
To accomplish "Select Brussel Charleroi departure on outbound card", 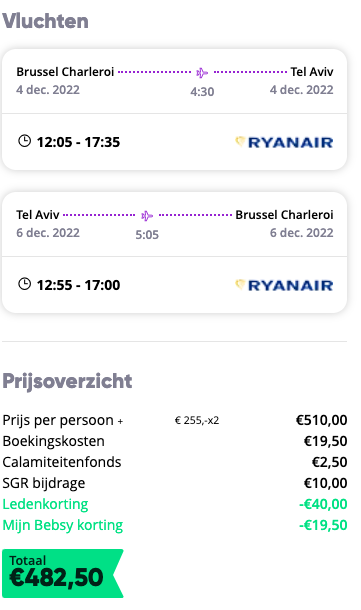I will (65, 72).
